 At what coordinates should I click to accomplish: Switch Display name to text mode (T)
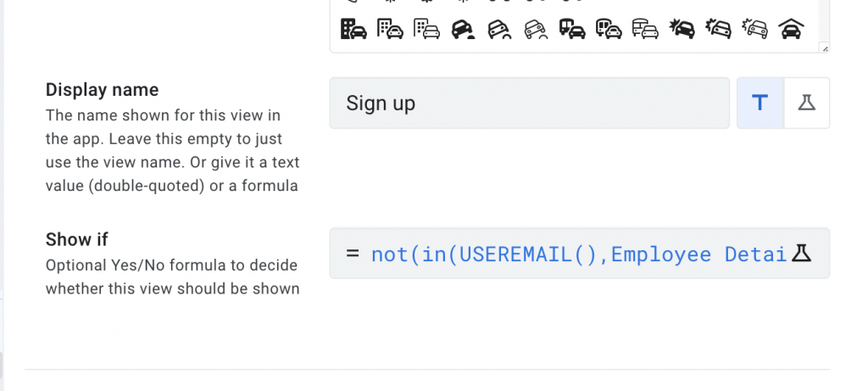point(760,103)
